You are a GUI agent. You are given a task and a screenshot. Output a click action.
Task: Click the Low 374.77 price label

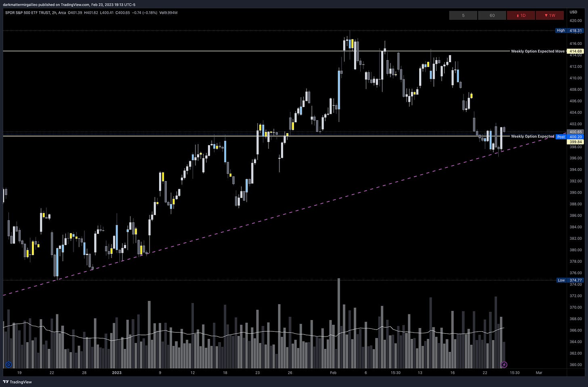click(x=569, y=280)
